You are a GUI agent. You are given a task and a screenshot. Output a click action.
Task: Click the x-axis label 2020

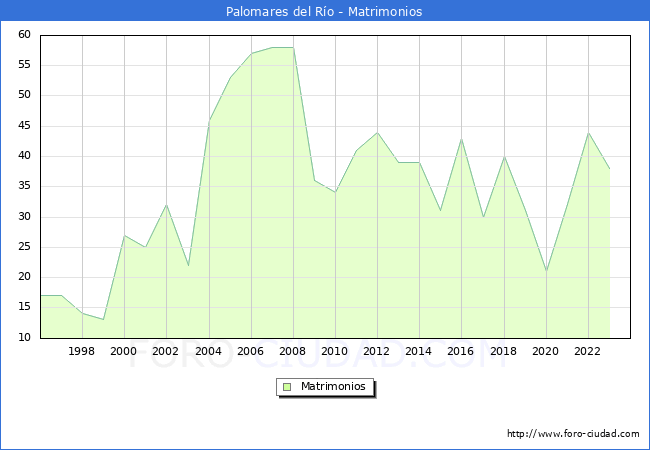(545, 351)
